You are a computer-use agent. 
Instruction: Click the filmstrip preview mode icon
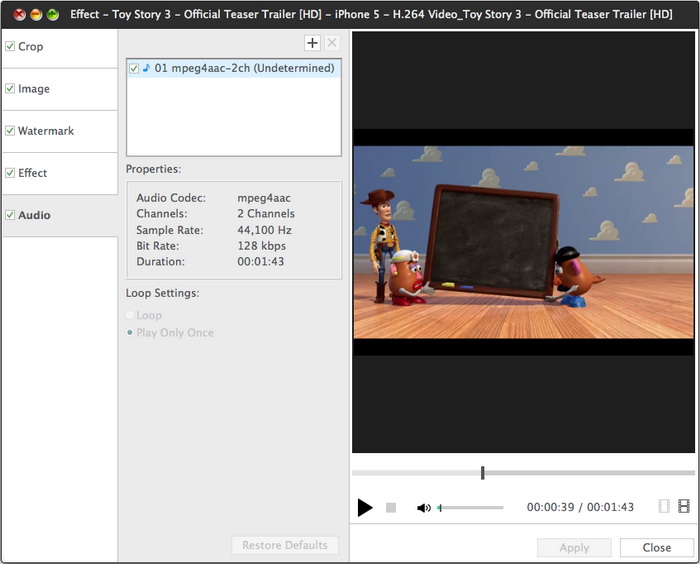pos(684,507)
